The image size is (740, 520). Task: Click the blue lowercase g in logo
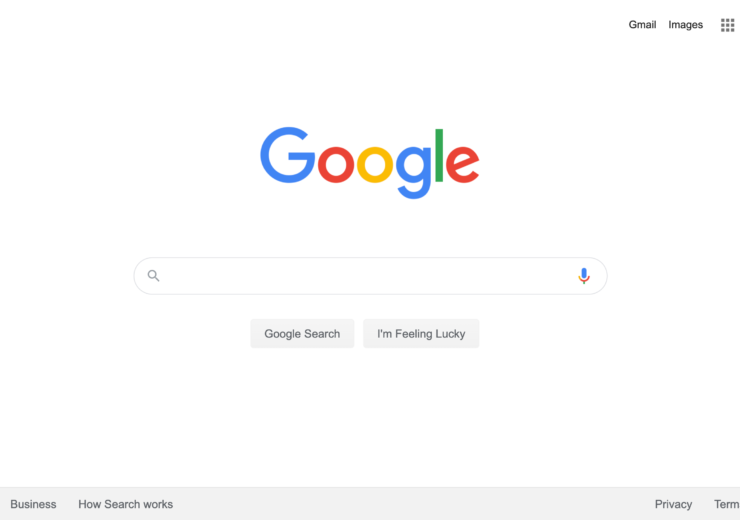coord(413,172)
